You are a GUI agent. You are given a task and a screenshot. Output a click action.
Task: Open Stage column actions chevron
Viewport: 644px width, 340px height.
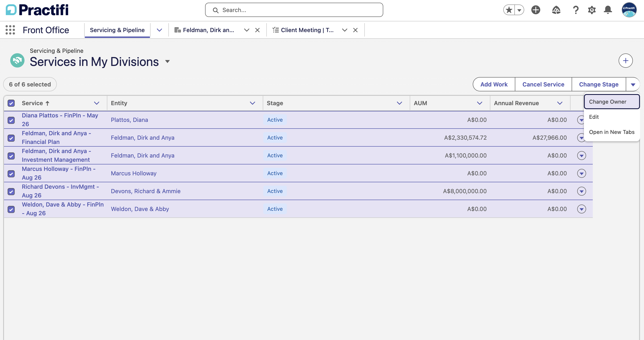tap(399, 103)
